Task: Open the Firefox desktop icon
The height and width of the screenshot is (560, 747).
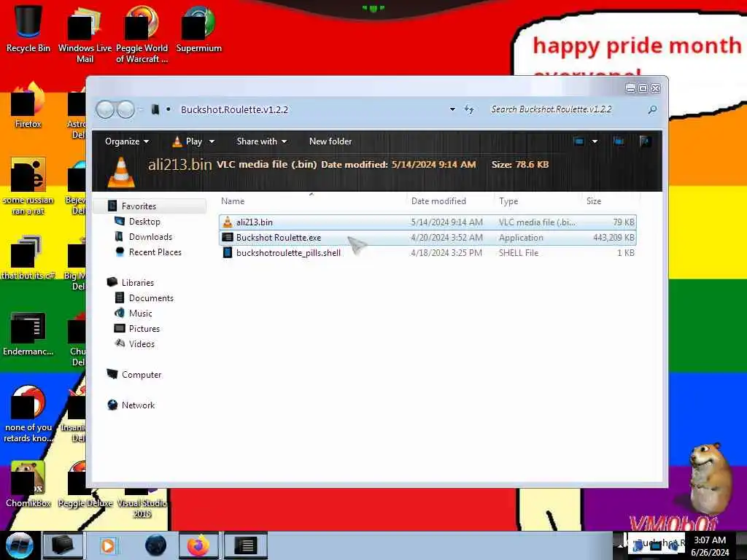Action: 28,105
